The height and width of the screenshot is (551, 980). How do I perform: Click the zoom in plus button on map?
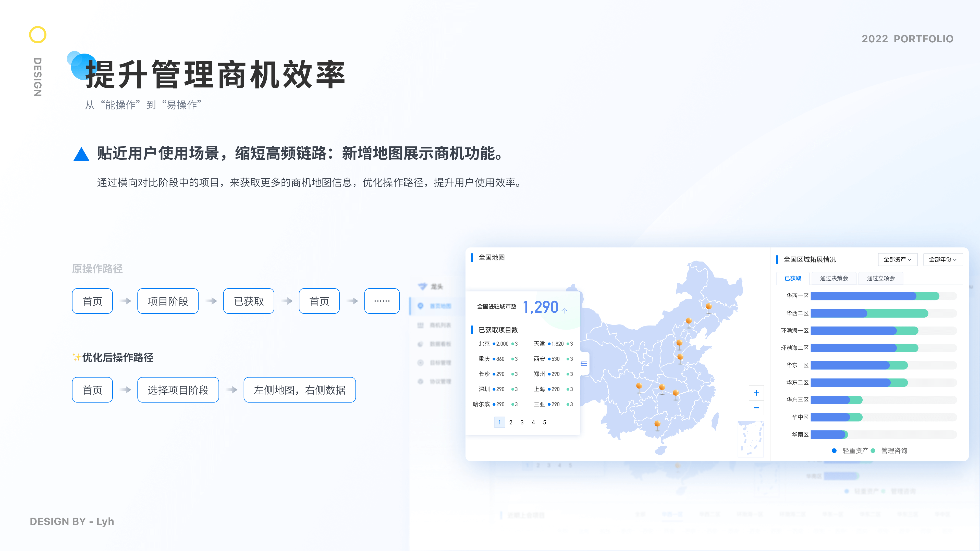click(x=756, y=393)
